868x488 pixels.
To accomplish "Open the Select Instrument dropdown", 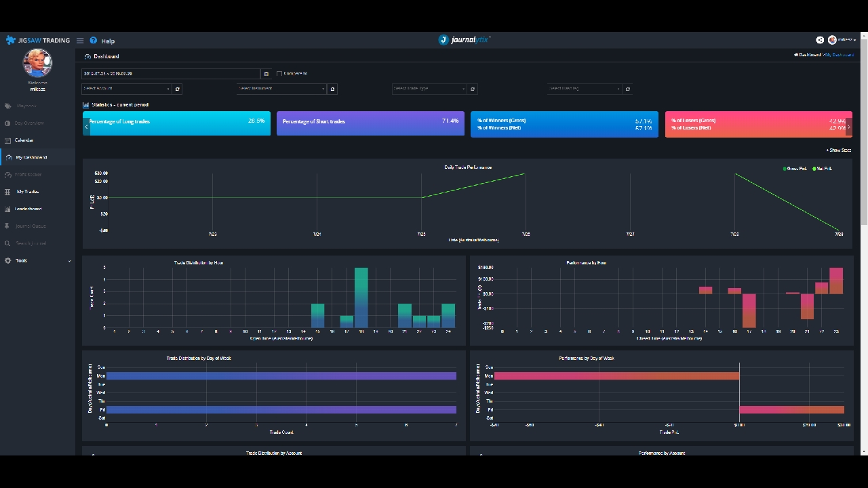I will pyautogui.click(x=282, y=89).
